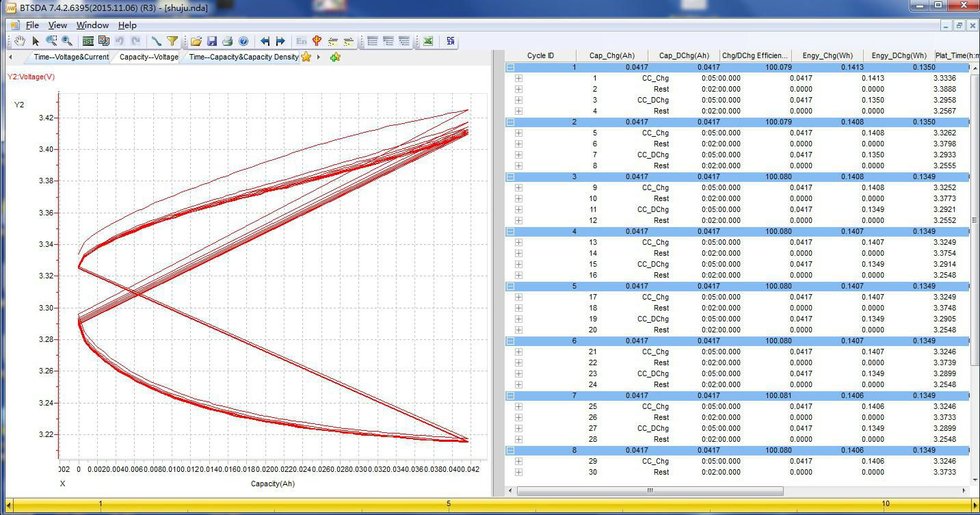Expand step 3 CC_DChg row
This screenshot has height=515, width=980.
518,100
